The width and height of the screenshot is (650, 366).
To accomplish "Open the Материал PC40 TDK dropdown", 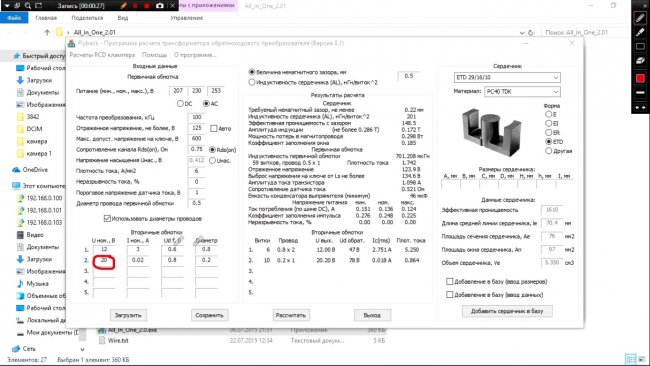I will [522, 92].
